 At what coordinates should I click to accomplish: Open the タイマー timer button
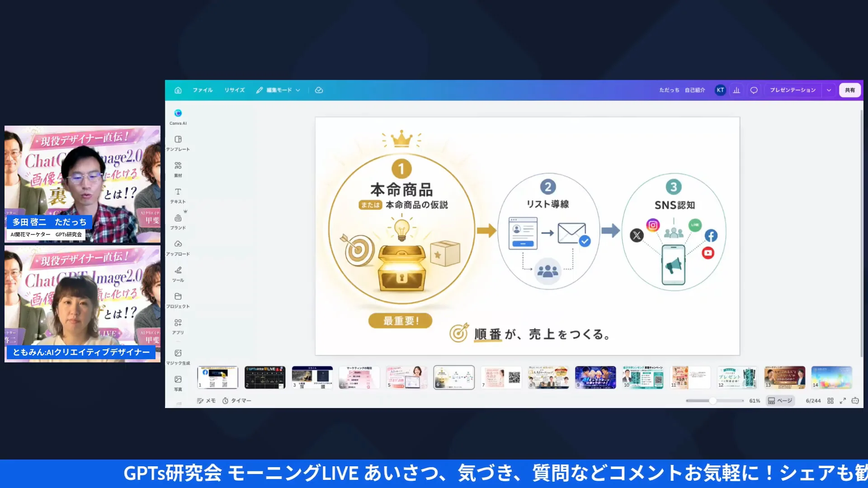tap(237, 401)
